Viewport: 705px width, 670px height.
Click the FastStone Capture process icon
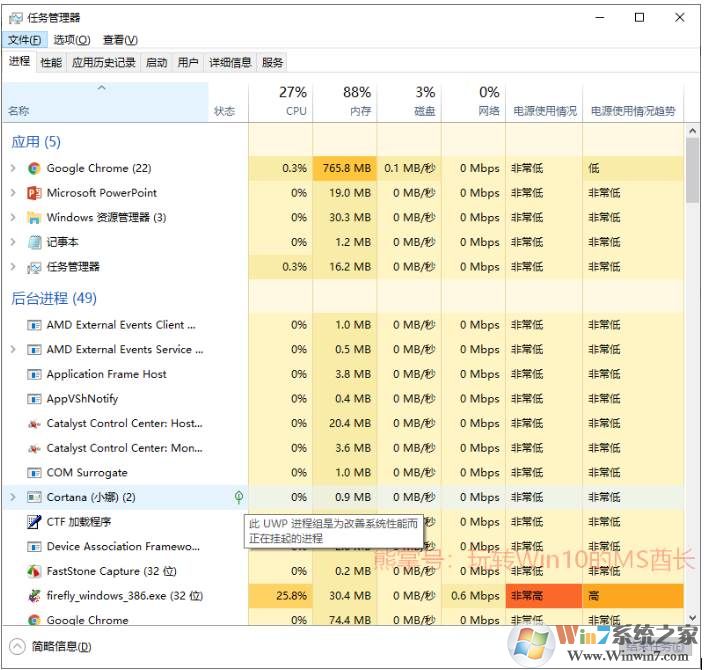tap(34, 572)
